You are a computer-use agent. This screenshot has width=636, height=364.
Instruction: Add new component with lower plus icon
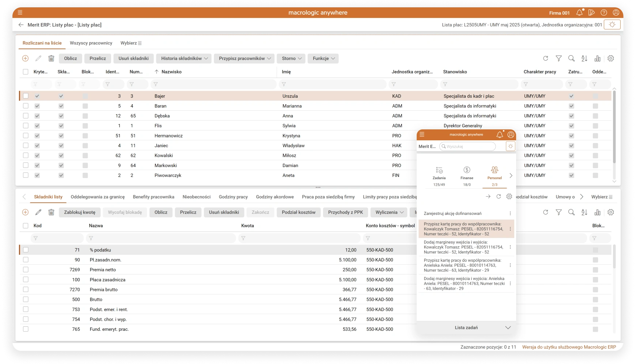[25, 212]
